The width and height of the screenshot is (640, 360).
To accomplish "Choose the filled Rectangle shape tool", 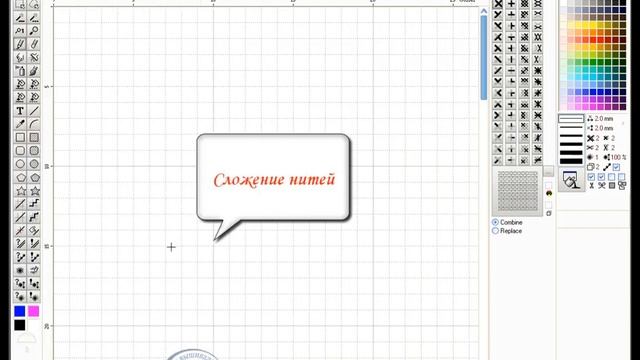I will [x=34, y=138].
